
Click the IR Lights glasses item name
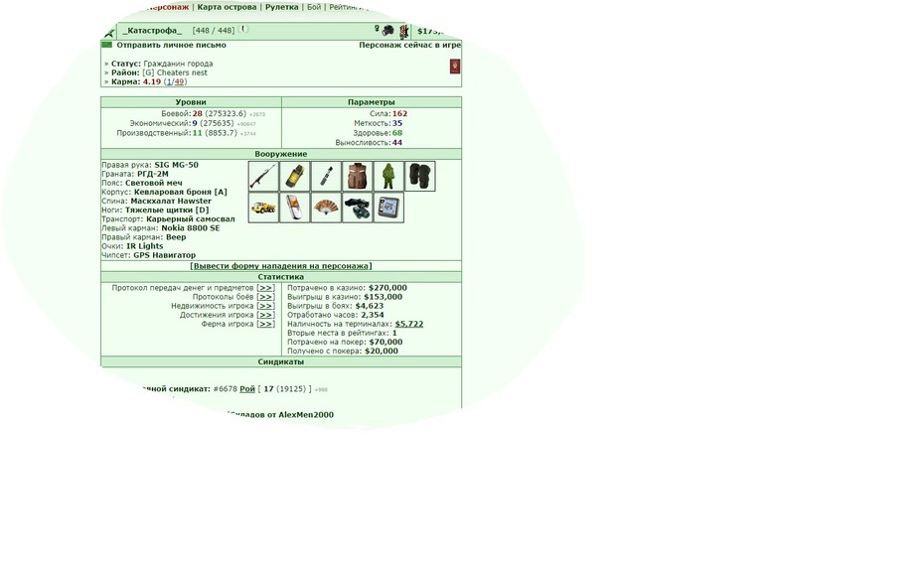145,246
